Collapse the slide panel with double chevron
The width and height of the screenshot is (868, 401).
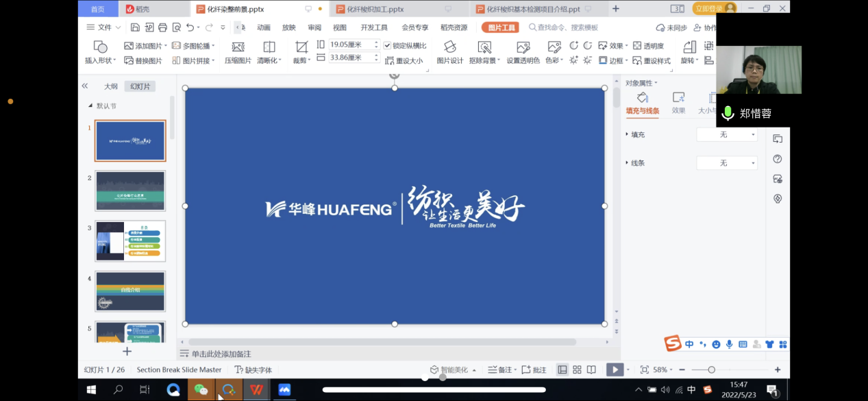[x=85, y=86]
